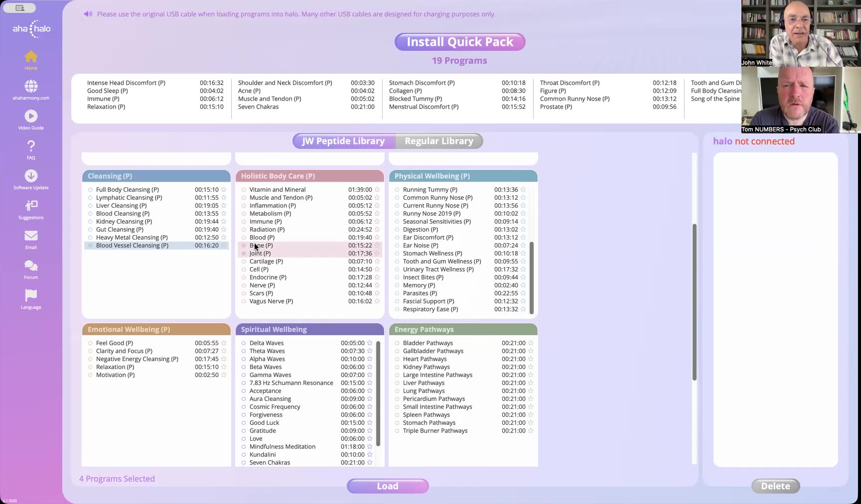The height and width of the screenshot is (504, 861).
Task: Open the Forum chat bubbles icon
Action: pos(31,265)
